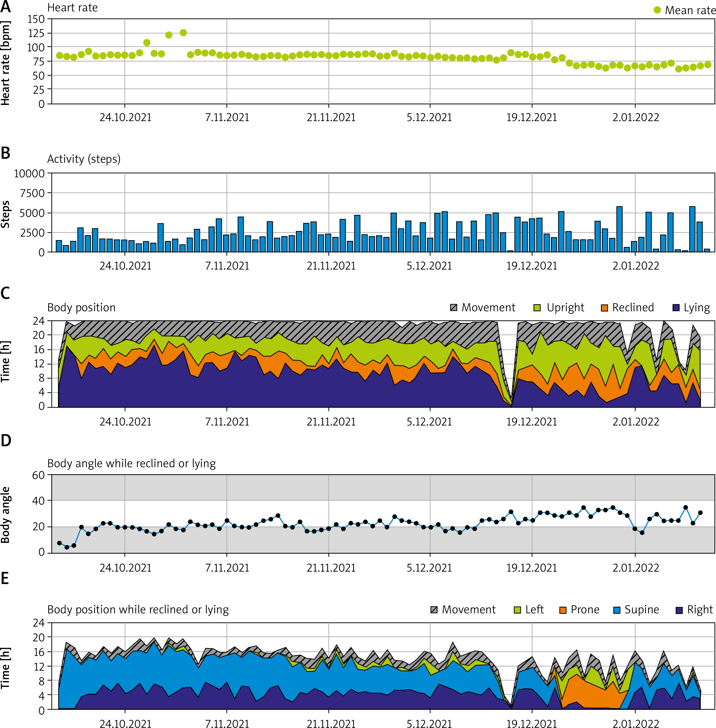
Task: Click the Body position chart title
Action: [81, 307]
